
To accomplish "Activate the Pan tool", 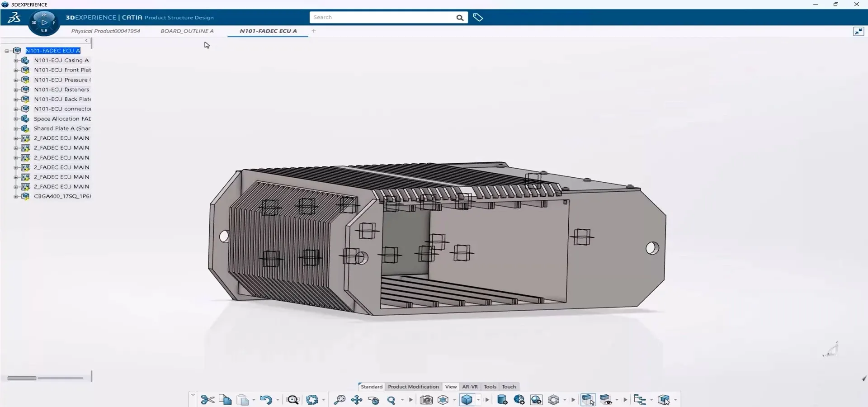I will (x=357, y=400).
